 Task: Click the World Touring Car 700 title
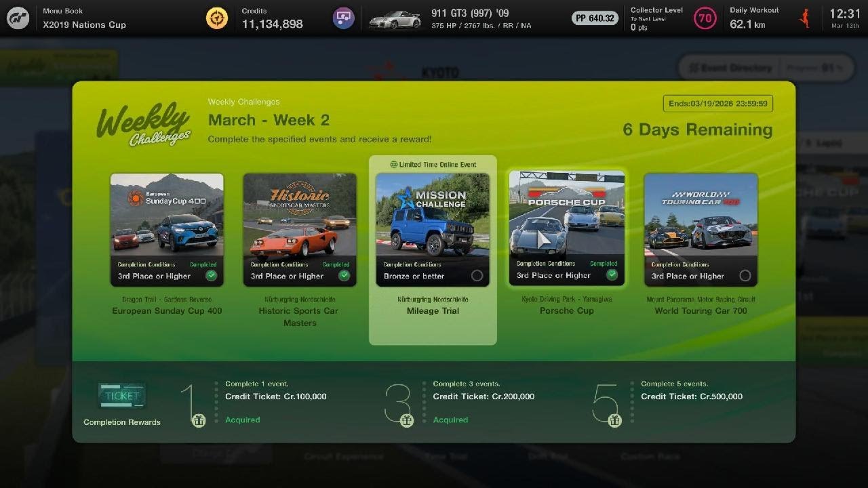[701, 311]
